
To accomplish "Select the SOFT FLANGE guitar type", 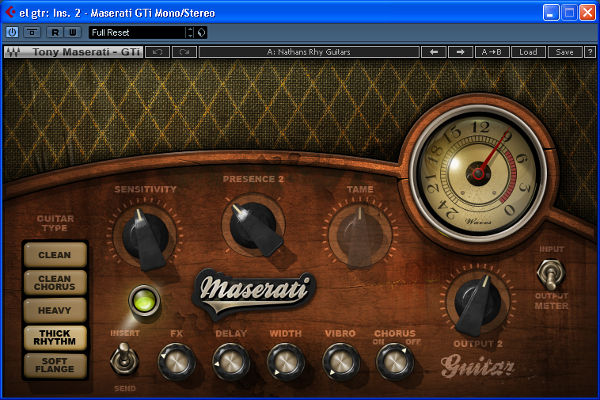I will (55, 366).
